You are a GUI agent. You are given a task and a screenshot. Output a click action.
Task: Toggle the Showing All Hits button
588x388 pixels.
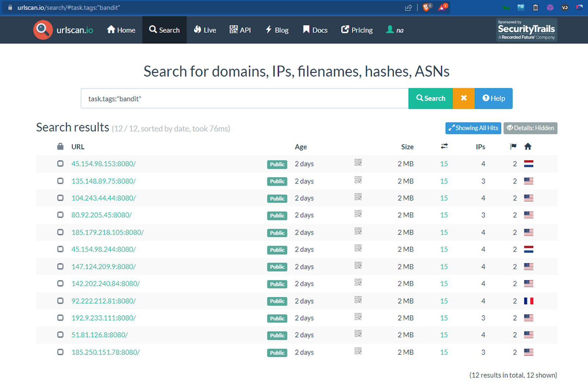click(473, 128)
